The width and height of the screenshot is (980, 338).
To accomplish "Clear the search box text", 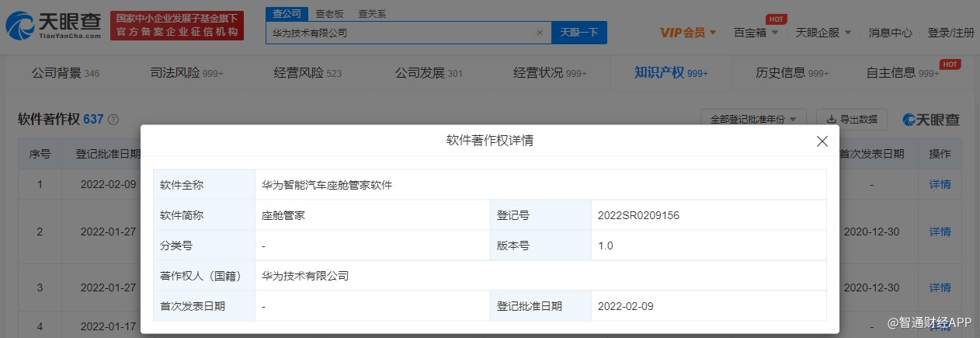I will (540, 33).
